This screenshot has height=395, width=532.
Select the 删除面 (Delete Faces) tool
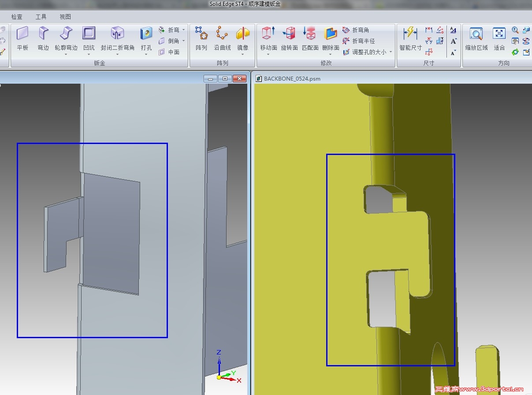tap(331, 38)
